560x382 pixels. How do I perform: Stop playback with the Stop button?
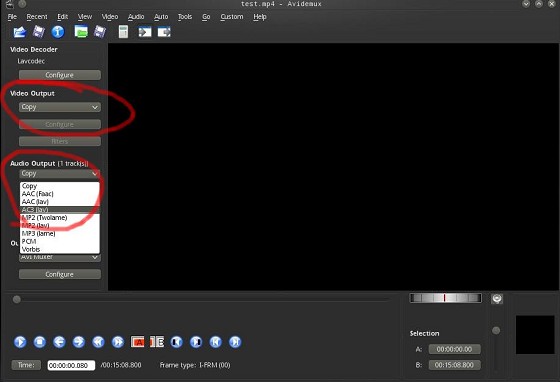40,342
